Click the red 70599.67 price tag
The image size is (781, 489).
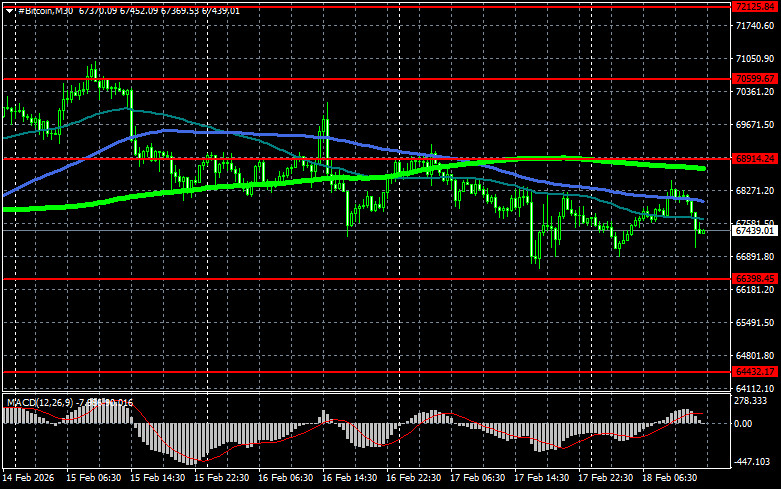point(755,78)
